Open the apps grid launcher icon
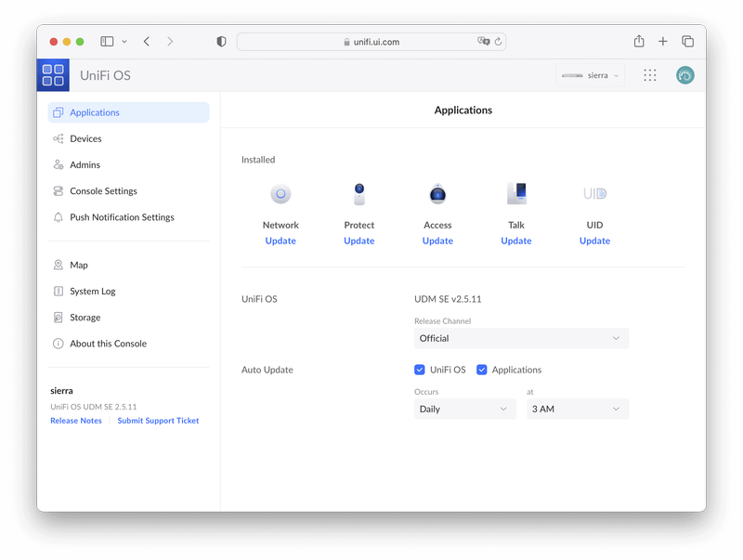Viewport: 743px width, 560px height. (x=650, y=75)
